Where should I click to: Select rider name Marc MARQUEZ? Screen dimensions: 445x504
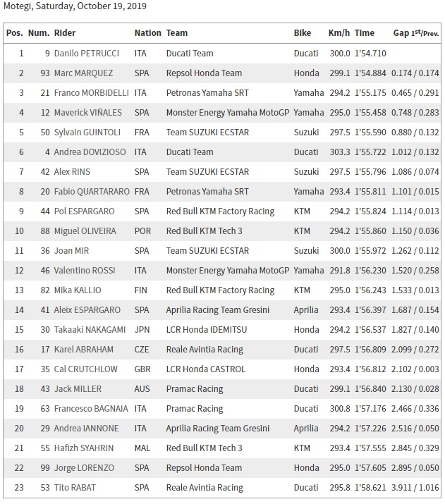(83, 73)
